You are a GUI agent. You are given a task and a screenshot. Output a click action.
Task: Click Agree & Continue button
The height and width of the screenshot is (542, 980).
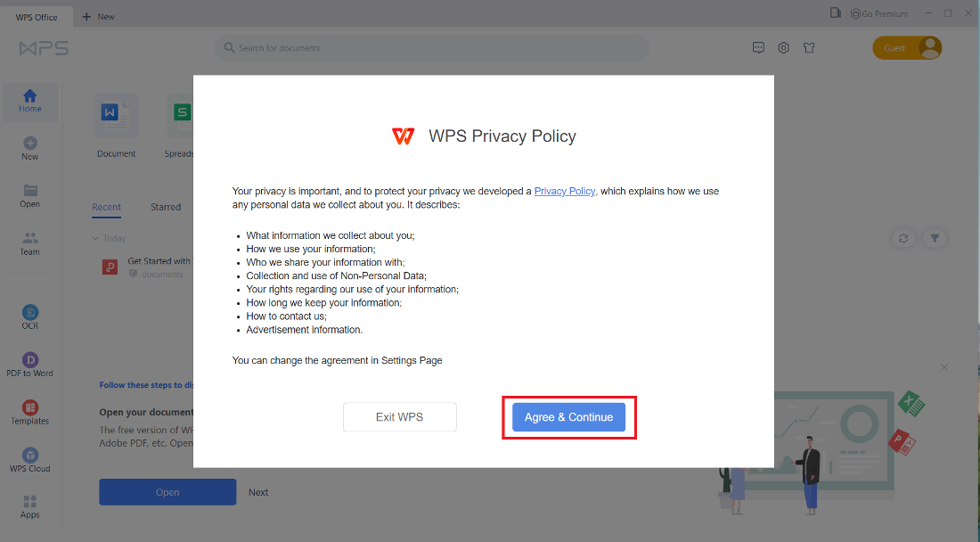click(x=568, y=417)
